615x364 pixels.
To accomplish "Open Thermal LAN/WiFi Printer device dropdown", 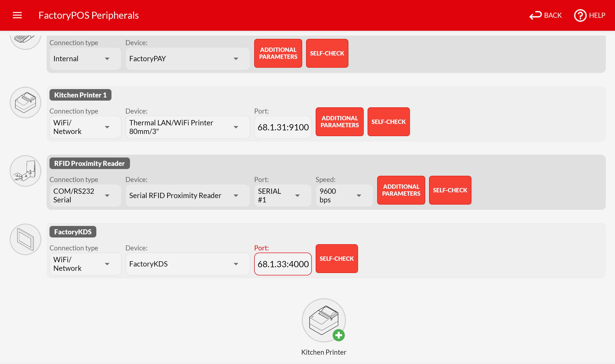I will [187, 127].
